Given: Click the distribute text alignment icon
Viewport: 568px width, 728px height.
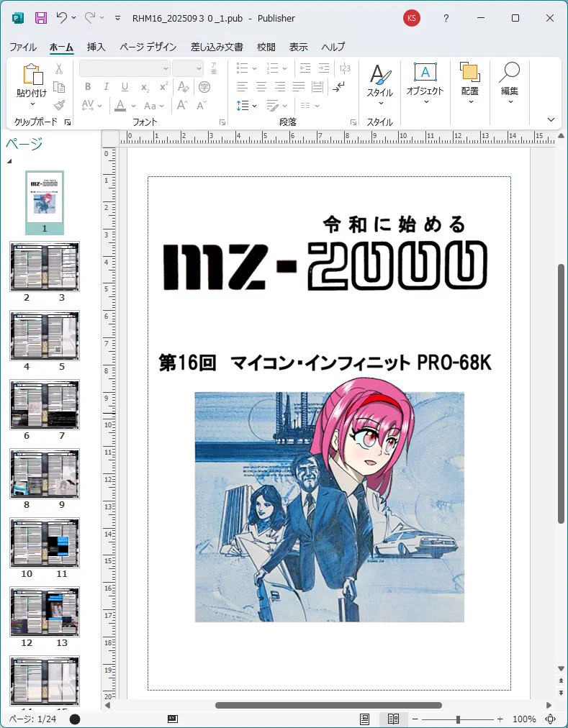Looking at the screenshot, I should (317, 87).
